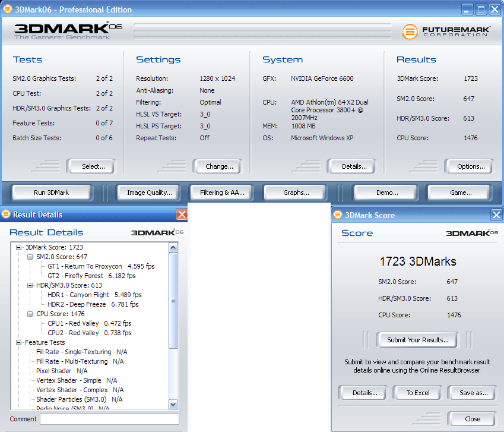Viewport: 504px width, 432px height.
Task: Select HDR1 - Canyon Flight row
Action: pos(94,295)
